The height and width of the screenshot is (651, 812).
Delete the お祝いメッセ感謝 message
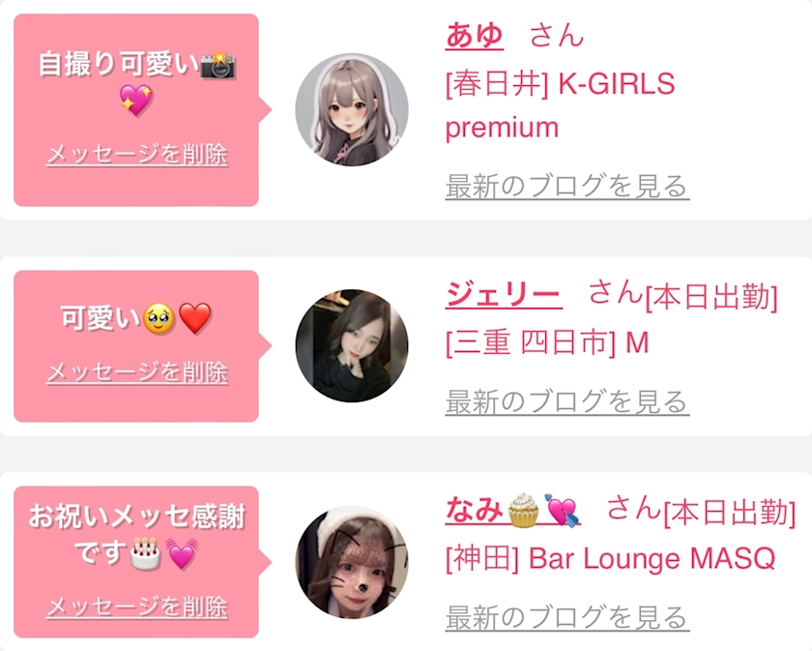137,607
